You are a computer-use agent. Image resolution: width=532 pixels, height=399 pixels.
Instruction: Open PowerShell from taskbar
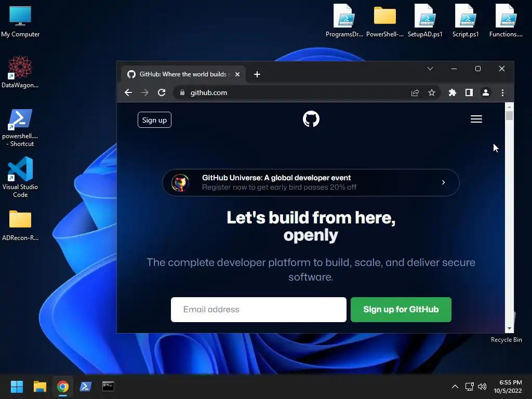tap(86, 387)
